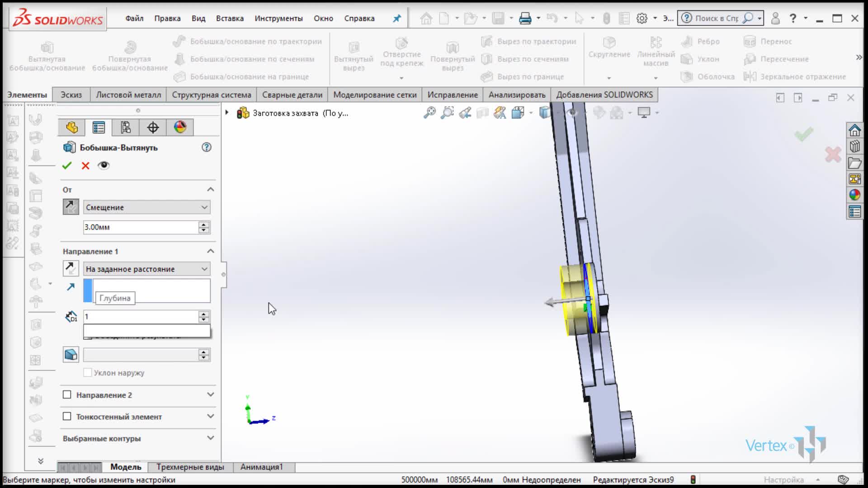Click the pin icon next to Справка
The image size is (868, 488).
[x=397, y=18]
